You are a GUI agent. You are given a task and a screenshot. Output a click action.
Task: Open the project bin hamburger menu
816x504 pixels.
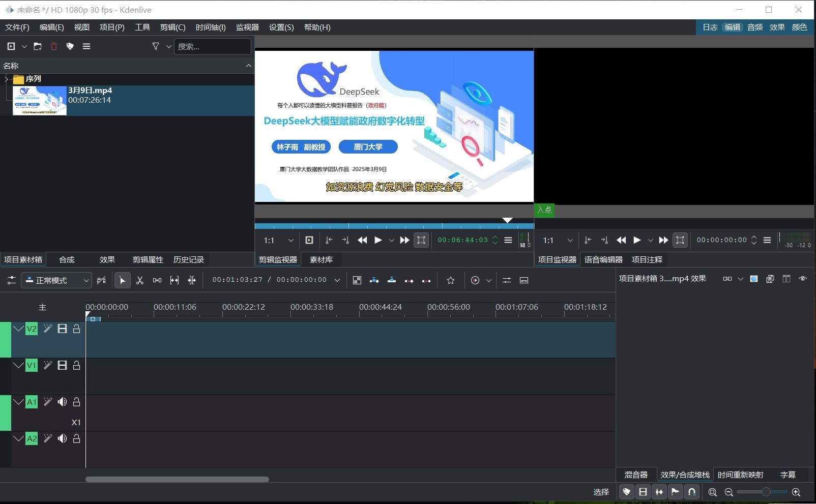(x=86, y=46)
